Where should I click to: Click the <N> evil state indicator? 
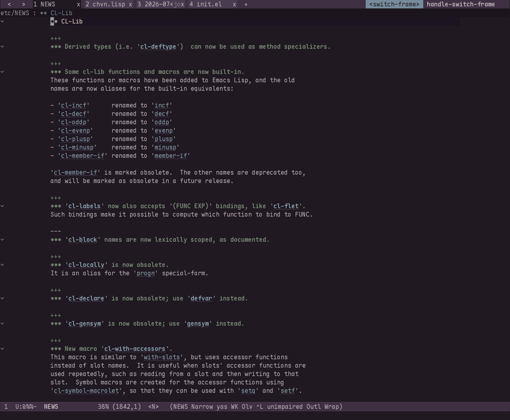tap(153, 406)
